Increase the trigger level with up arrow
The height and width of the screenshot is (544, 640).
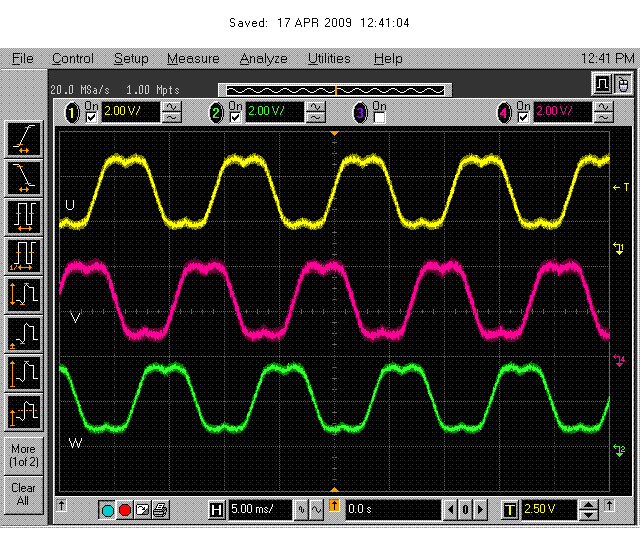click(588, 505)
